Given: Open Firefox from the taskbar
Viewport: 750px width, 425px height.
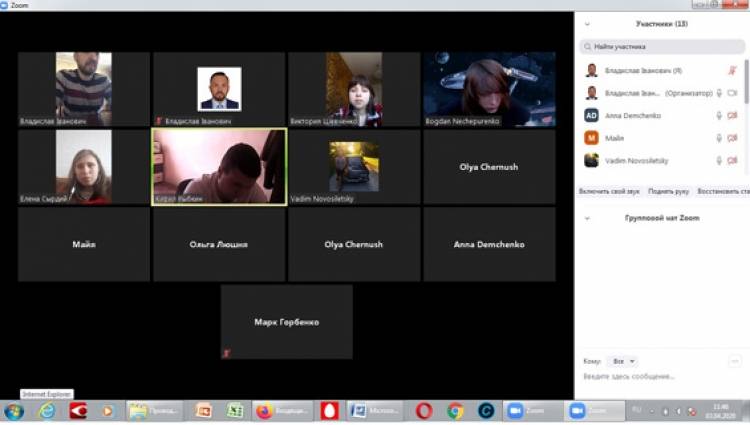Looking at the screenshot, I should coord(265,411).
